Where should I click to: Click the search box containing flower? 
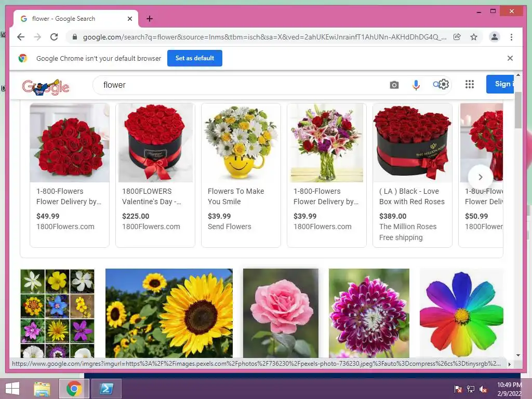(244, 85)
